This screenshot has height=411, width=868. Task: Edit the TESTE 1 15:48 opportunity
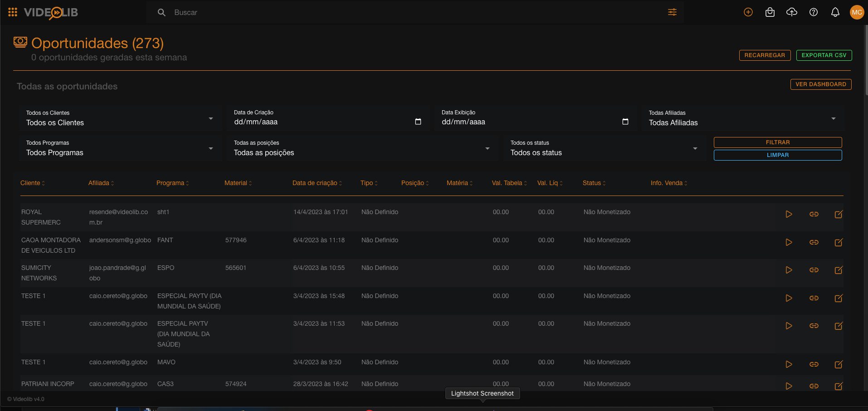[839, 298]
